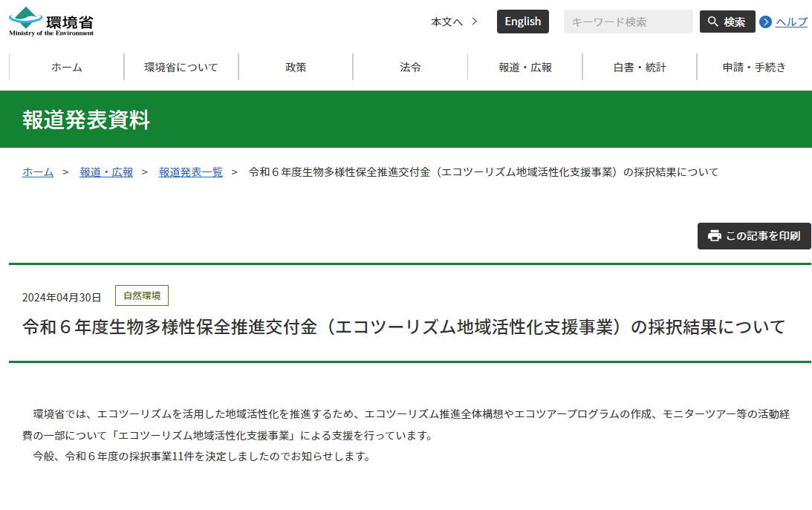Select 申請・手続き from the navigation bar
The width and height of the screenshot is (812, 510).
click(x=753, y=67)
